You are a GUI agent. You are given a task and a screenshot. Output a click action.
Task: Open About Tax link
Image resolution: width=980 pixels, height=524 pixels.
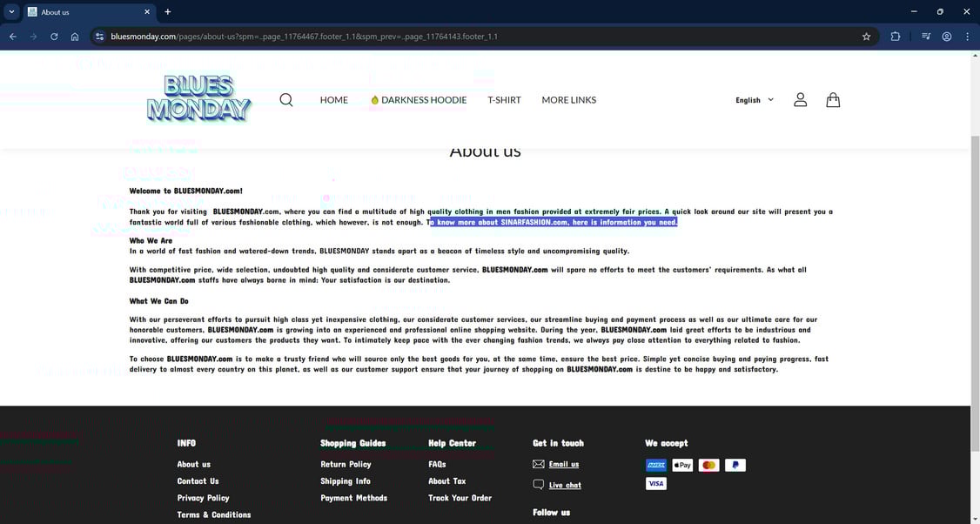(x=446, y=480)
